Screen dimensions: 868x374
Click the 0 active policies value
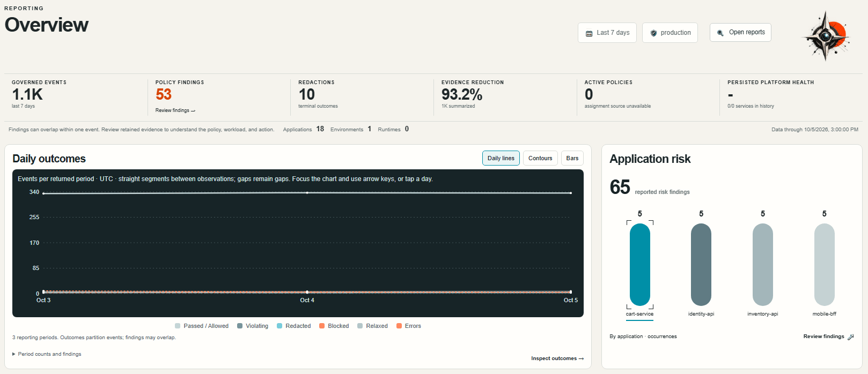pyautogui.click(x=589, y=95)
